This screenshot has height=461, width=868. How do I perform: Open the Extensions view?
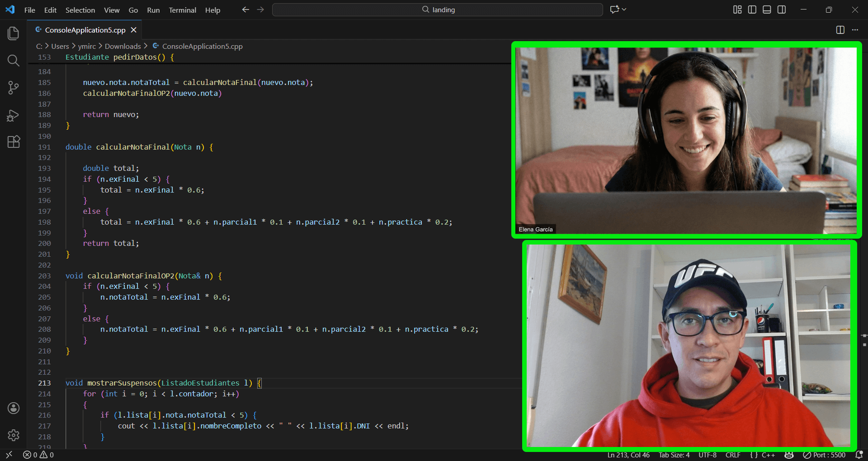point(14,142)
